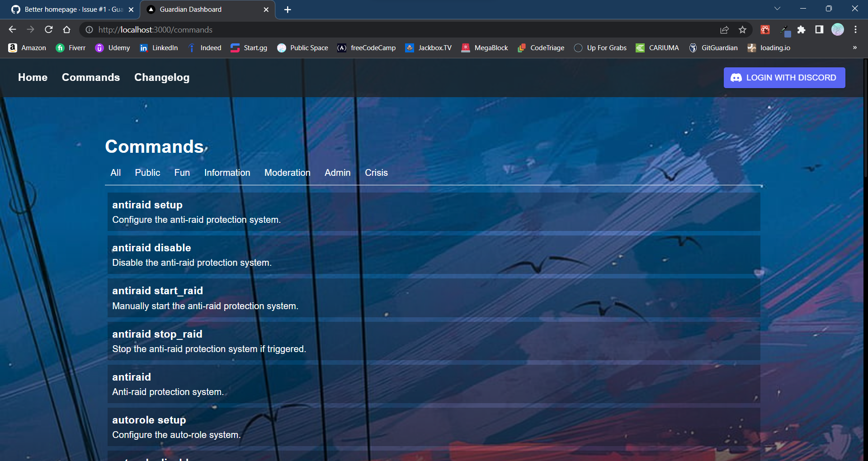Open Chrome's three-dot menu
Screen dimensions: 868x461
point(855,30)
